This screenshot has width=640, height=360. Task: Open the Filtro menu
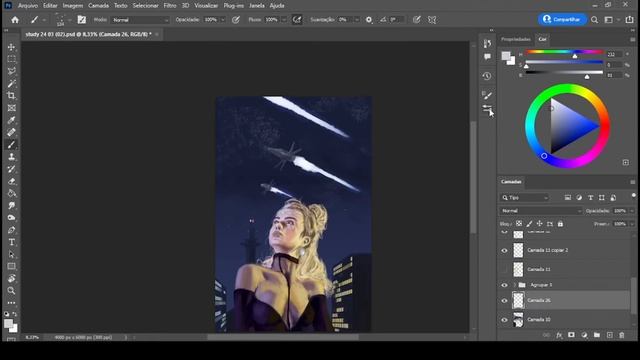[170, 6]
